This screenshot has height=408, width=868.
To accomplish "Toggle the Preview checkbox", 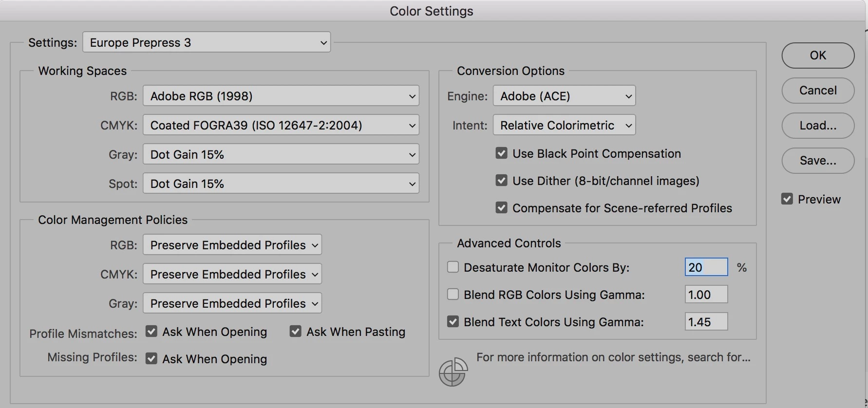I will (x=787, y=199).
